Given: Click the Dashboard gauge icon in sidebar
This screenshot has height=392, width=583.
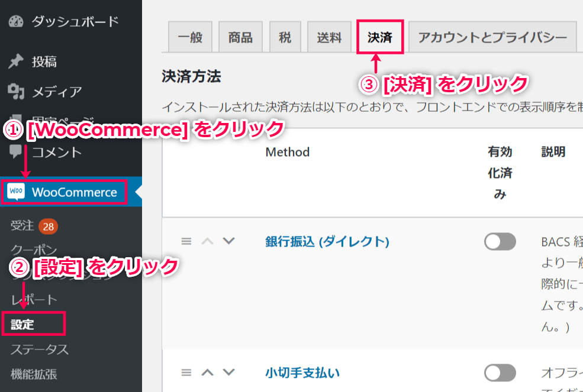Looking at the screenshot, I should tap(16, 22).
